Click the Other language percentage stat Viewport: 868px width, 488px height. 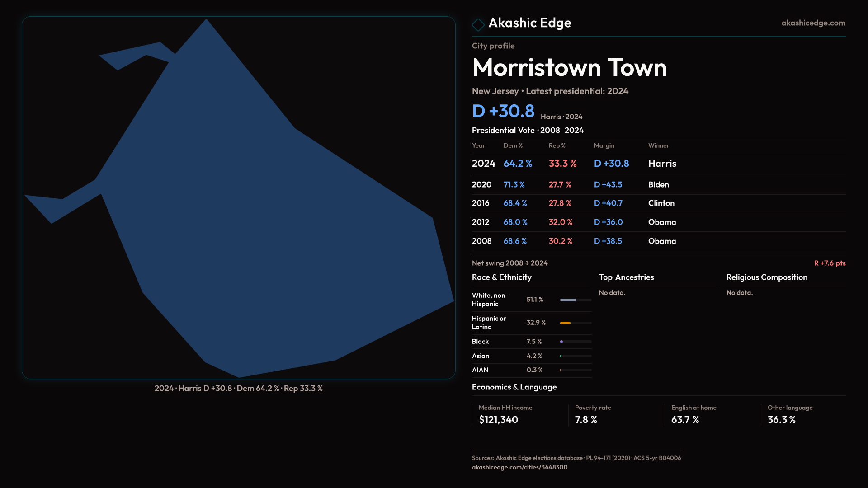782,420
